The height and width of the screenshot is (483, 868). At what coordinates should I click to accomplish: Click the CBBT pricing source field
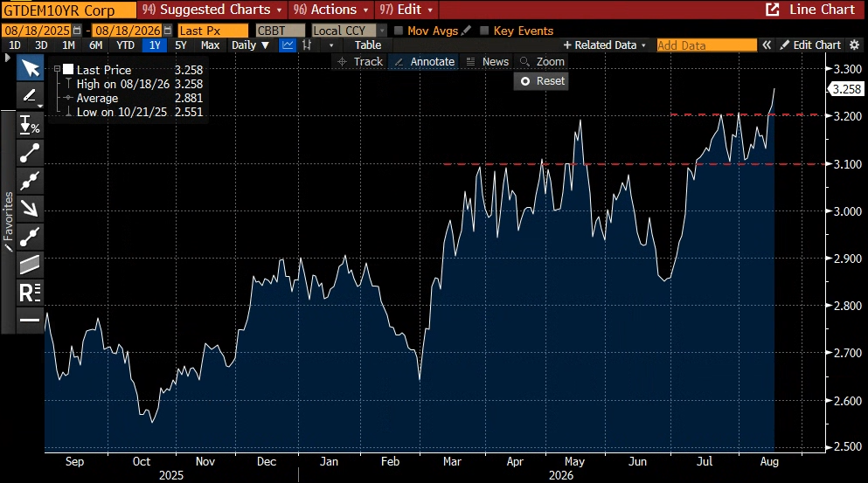[281, 31]
